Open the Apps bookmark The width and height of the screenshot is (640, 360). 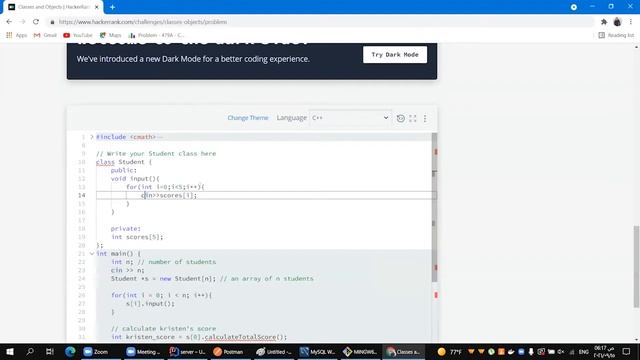[17, 35]
